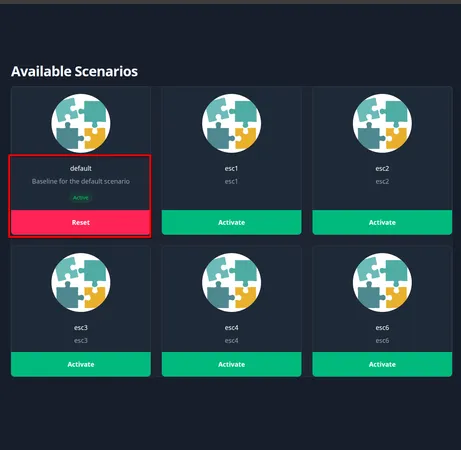
Task: Click the white esc3 scenario title
Action: point(81,327)
